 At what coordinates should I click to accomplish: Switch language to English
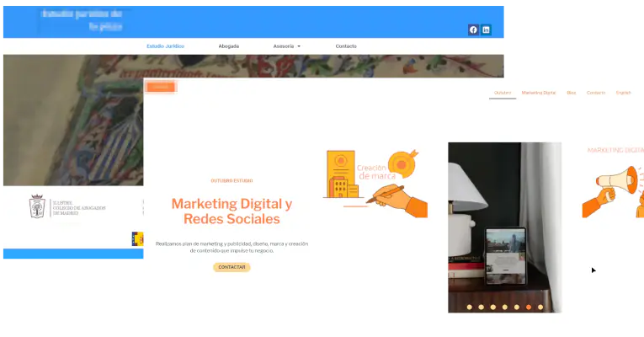(x=623, y=93)
